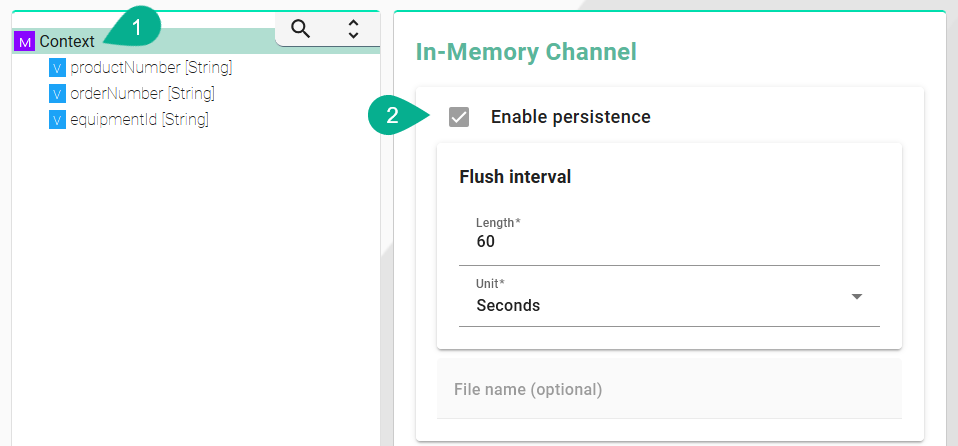The image size is (958, 446).
Task: Click the expand/collapse all arrows icon
Action: point(353,29)
